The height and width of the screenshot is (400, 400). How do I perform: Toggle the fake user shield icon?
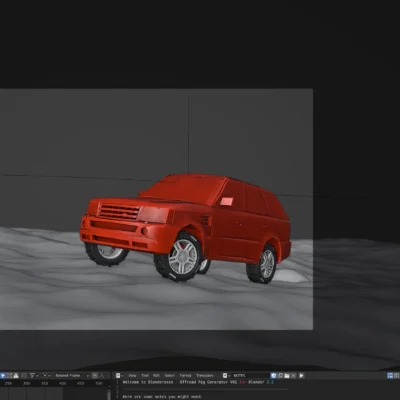coord(273,375)
